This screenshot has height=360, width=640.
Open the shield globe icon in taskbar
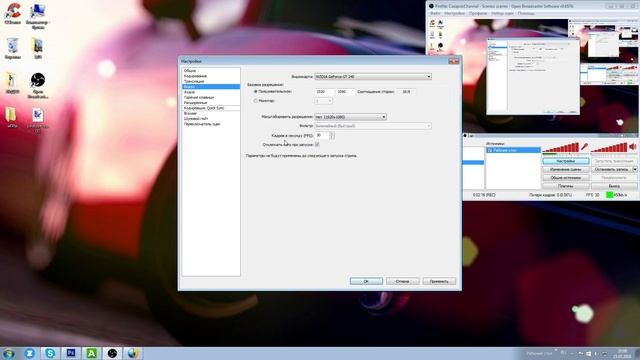(133, 353)
